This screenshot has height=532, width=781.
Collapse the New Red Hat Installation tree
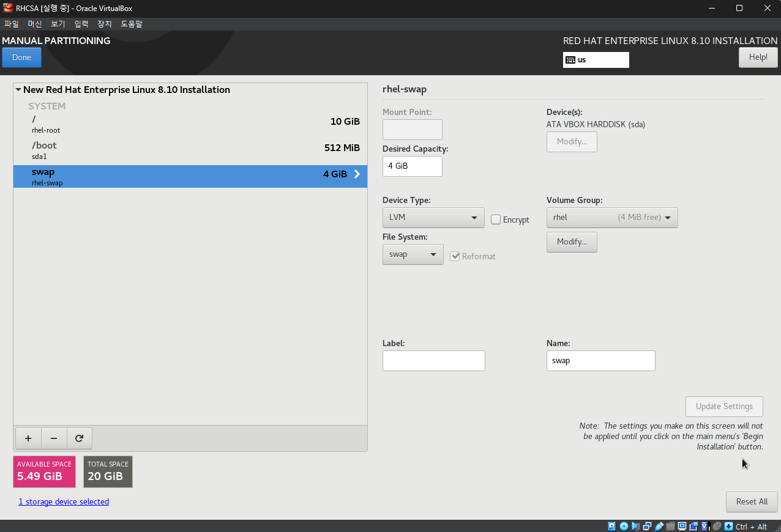coord(18,90)
